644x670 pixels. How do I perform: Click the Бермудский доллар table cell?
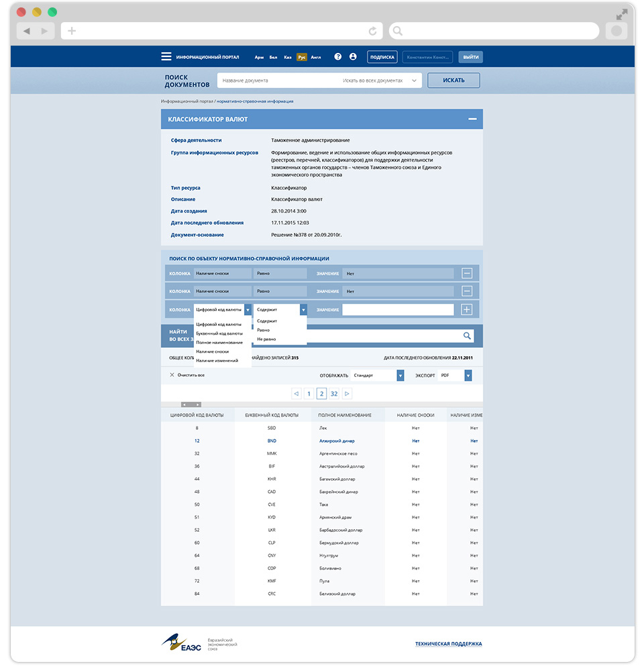(339, 543)
